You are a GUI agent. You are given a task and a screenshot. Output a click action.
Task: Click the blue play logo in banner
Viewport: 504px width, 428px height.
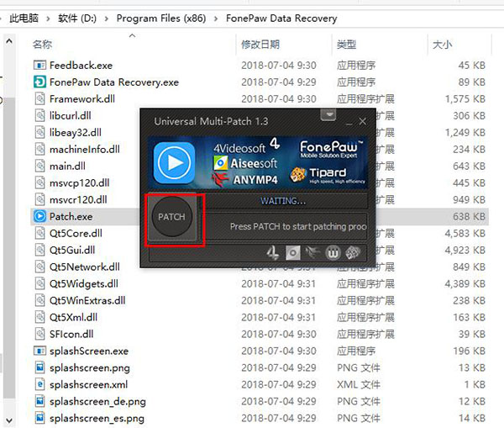tap(174, 161)
